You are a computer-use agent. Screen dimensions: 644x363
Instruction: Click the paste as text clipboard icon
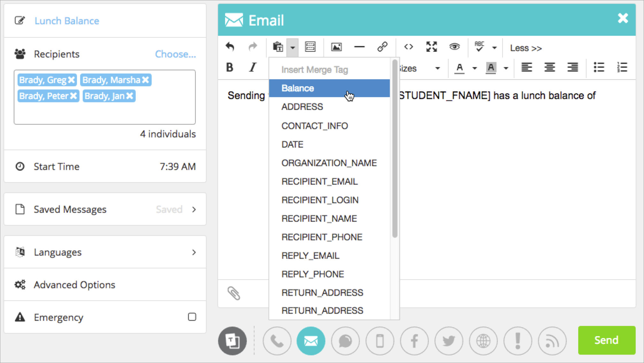tap(278, 47)
